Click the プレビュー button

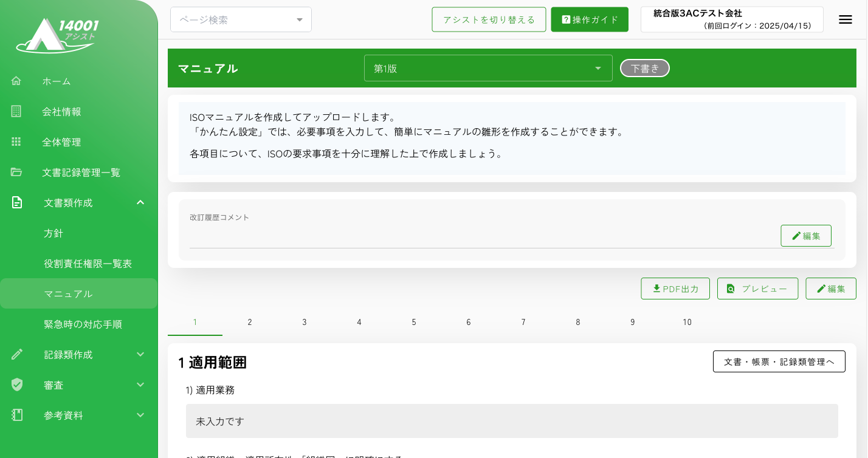point(757,289)
